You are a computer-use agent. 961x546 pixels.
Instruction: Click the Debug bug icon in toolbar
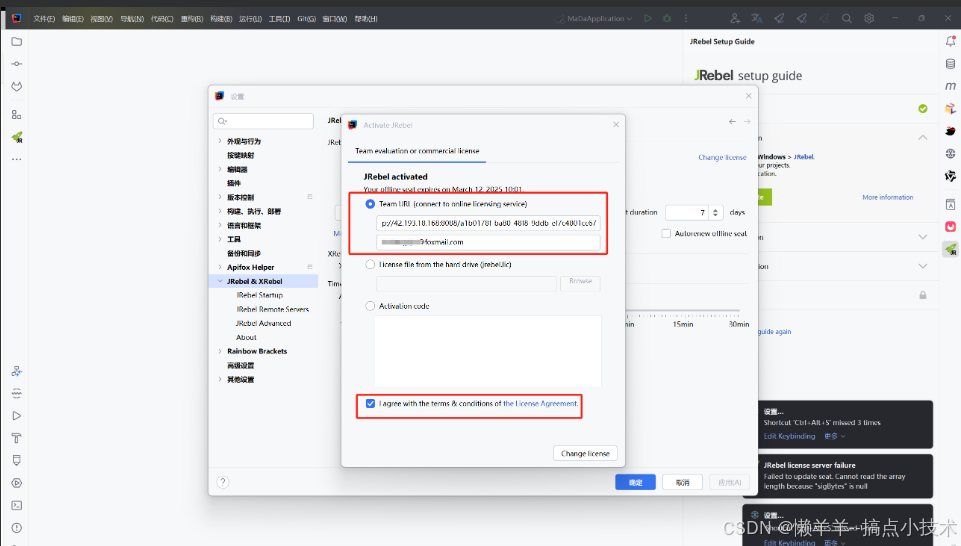(x=667, y=18)
